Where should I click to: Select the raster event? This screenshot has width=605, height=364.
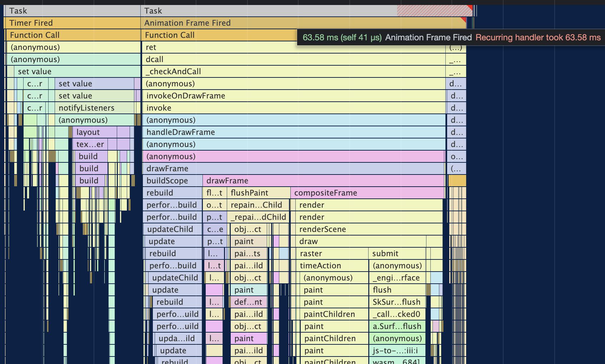[x=311, y=253]
